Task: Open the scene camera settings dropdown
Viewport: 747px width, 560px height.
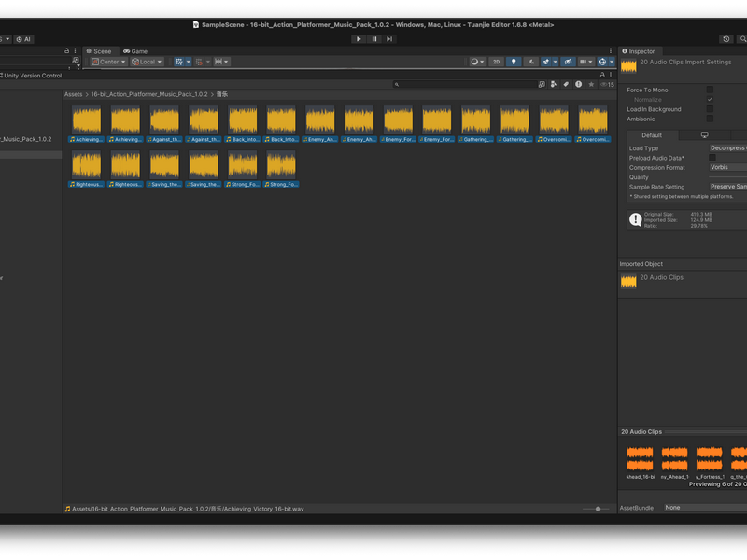Action: (585, 62)
